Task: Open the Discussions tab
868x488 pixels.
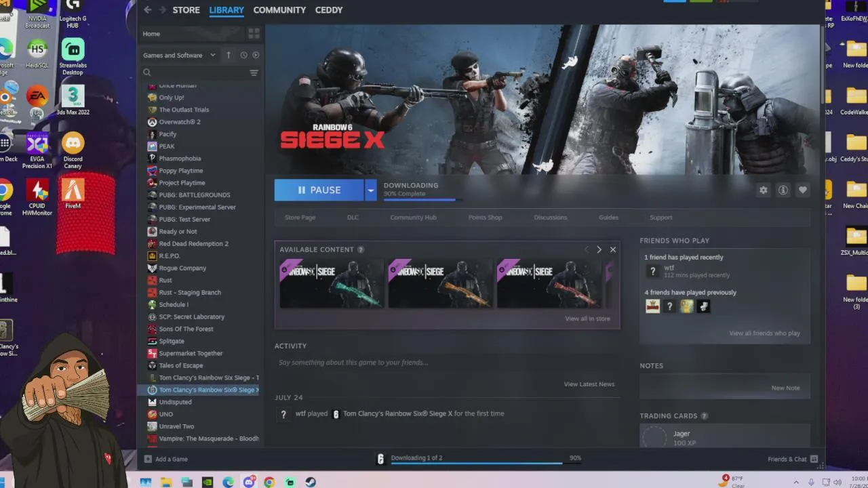Action: pos(550,218)
